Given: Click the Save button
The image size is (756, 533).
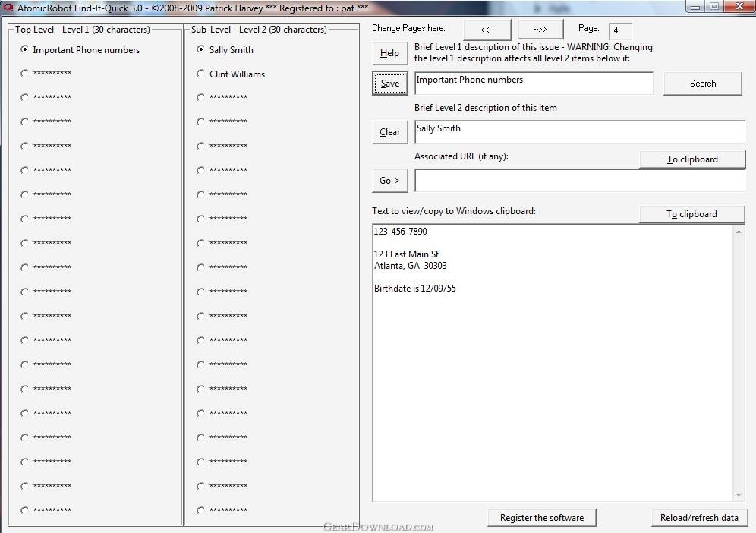Looking at the screenshot, I should coord(390,84).
